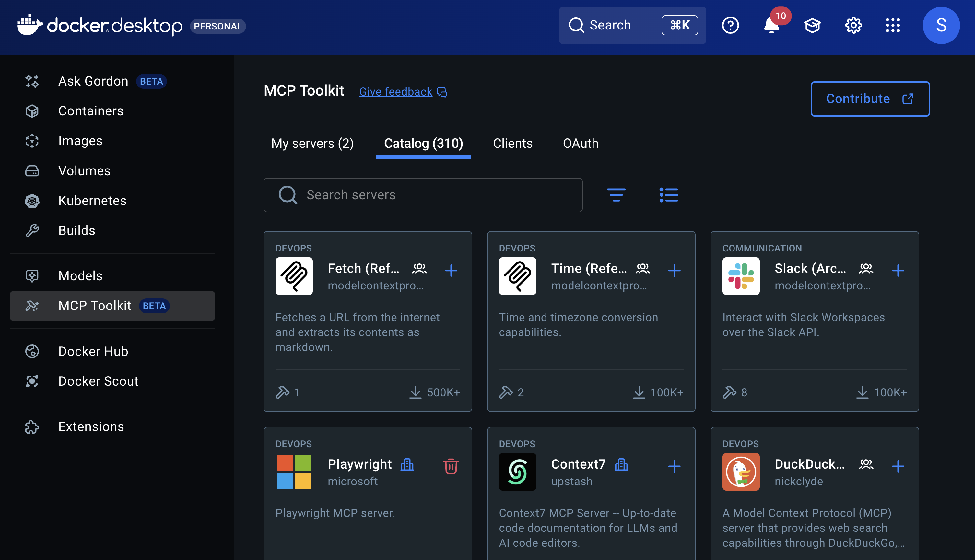The height and width of the screenshot is (560, 975).
Task: Add the Slack server with plus icon
Action: pyautogui.click(x=898, y=270)
